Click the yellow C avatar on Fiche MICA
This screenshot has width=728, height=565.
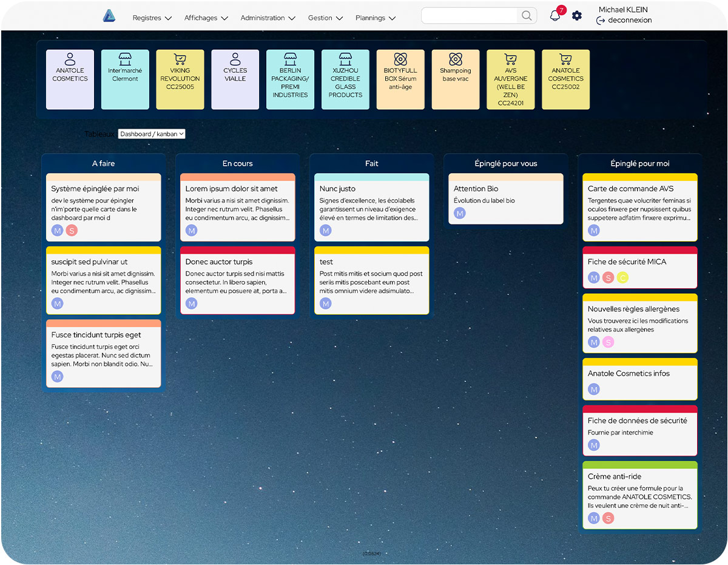pyautogui.click(x=622, y=278)
